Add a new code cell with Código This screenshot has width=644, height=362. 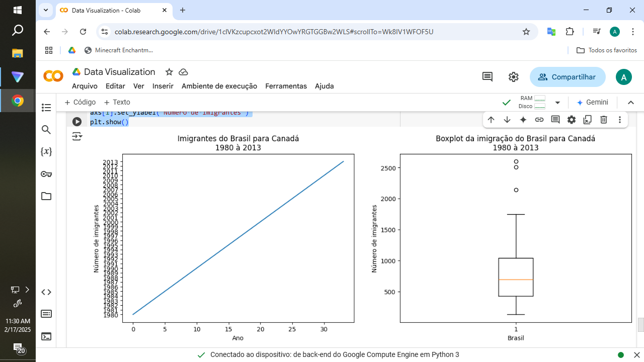pos(80,102)
